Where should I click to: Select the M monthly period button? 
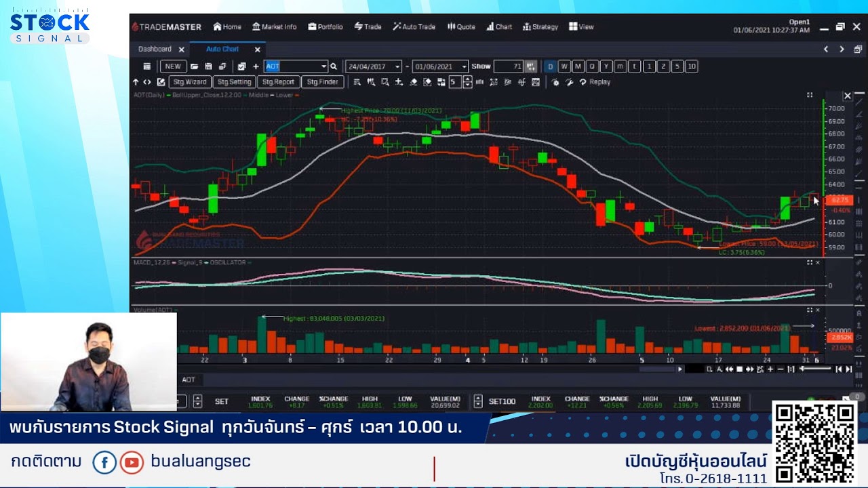click(x=578, y=66)
